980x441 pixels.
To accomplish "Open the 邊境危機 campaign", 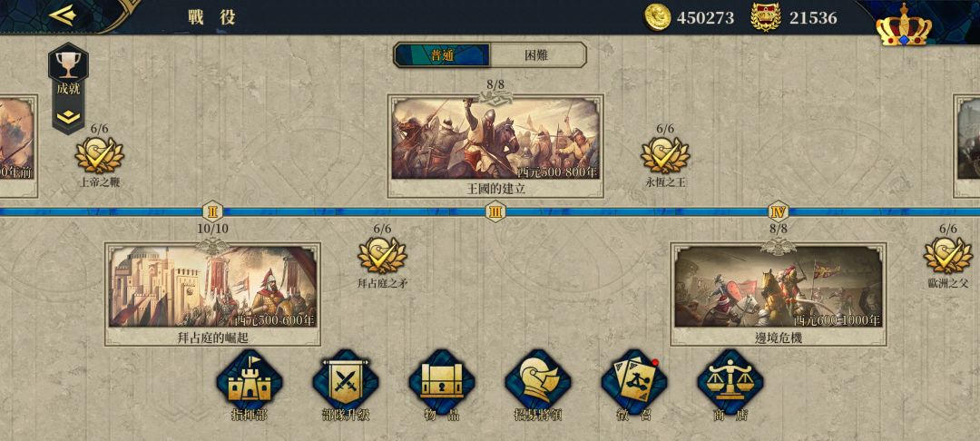I will [779, 294].
